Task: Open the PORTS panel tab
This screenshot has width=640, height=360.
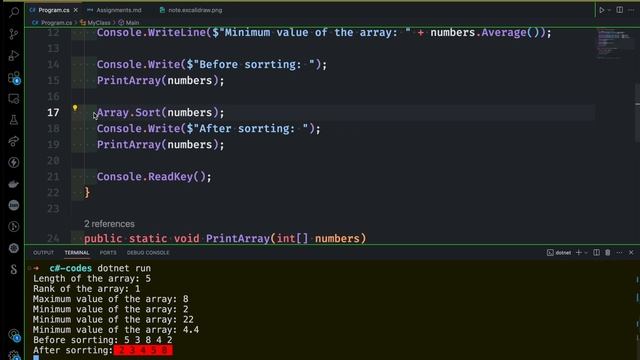Action: click(x=108, y=253)
